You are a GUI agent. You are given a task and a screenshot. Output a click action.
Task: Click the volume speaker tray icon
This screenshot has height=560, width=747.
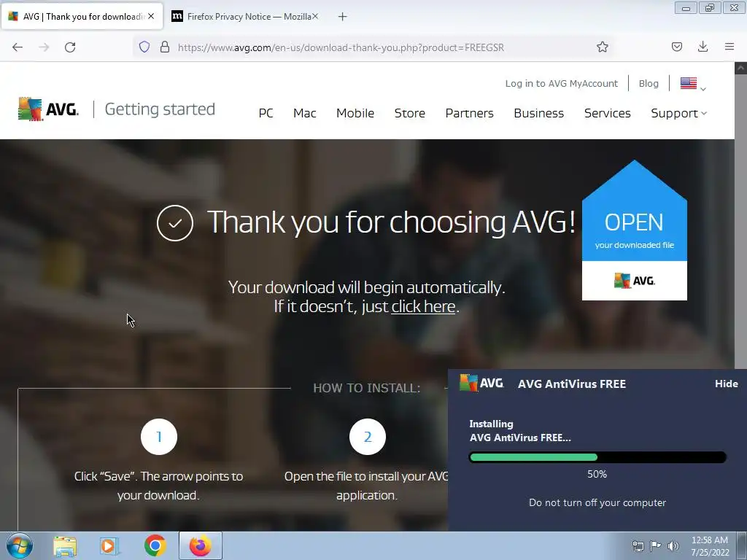(x=673, y=546)
